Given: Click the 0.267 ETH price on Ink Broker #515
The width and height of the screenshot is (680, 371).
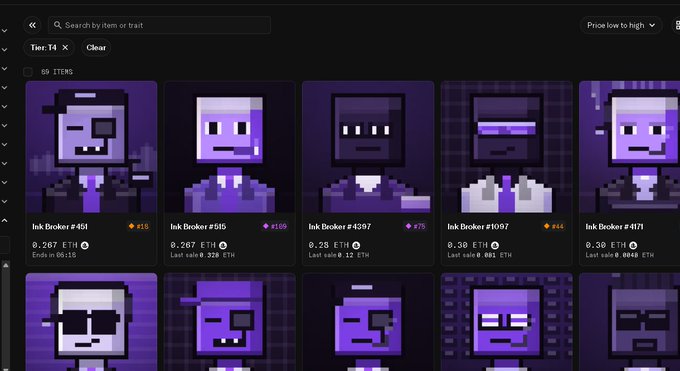Looking at the screenshot, I should pyautogui.click(x=193, y=245).
